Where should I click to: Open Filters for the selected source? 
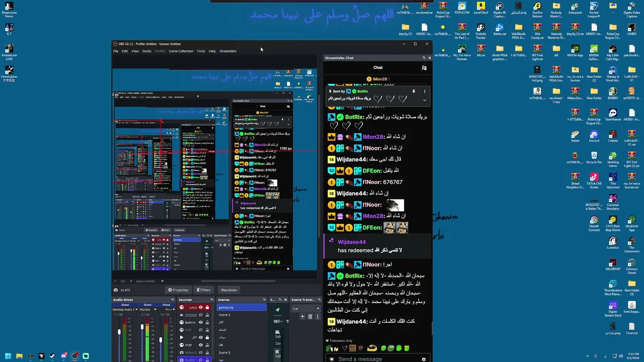click(204, 290)
